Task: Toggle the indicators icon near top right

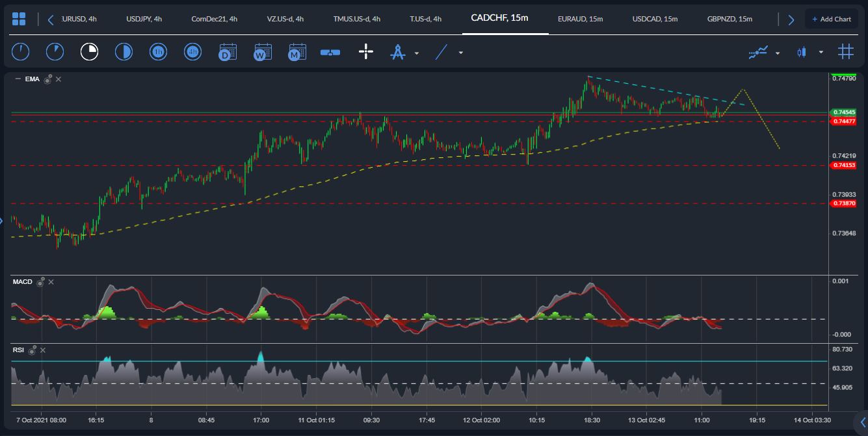Action: pyautogui.click(x=759, y=51)
